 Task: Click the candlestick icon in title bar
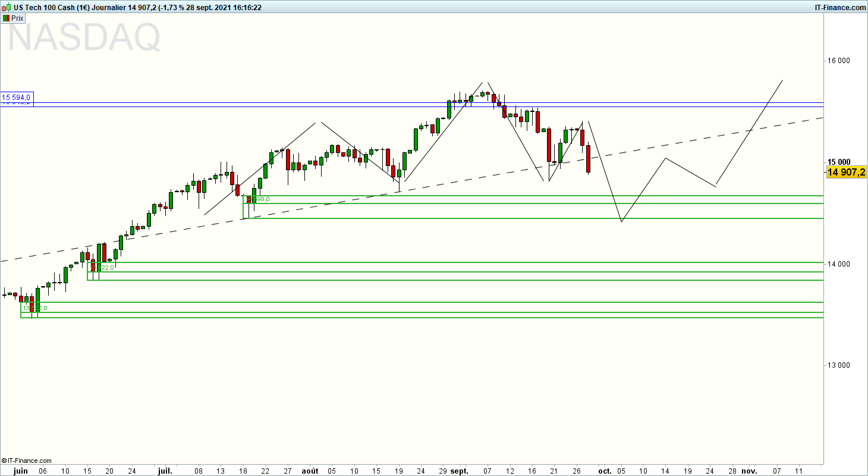coord(6,7)
